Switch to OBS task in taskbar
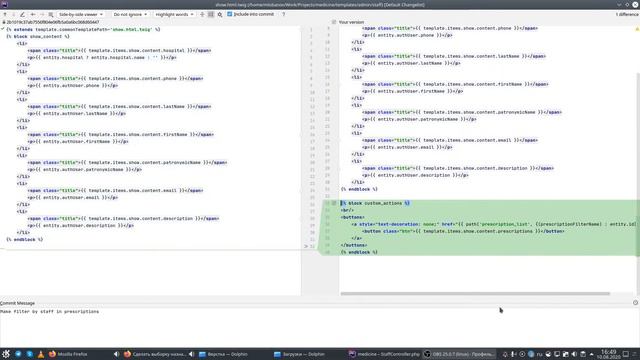Screen dimensions: 640x360 (459, 354)
